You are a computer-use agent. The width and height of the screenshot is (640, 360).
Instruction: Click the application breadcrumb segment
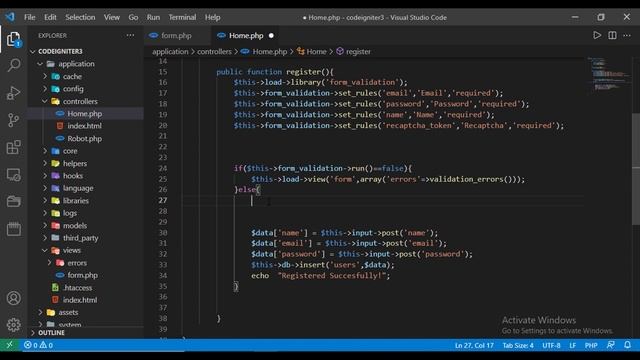pyautogui.click(x=170, y=51)
